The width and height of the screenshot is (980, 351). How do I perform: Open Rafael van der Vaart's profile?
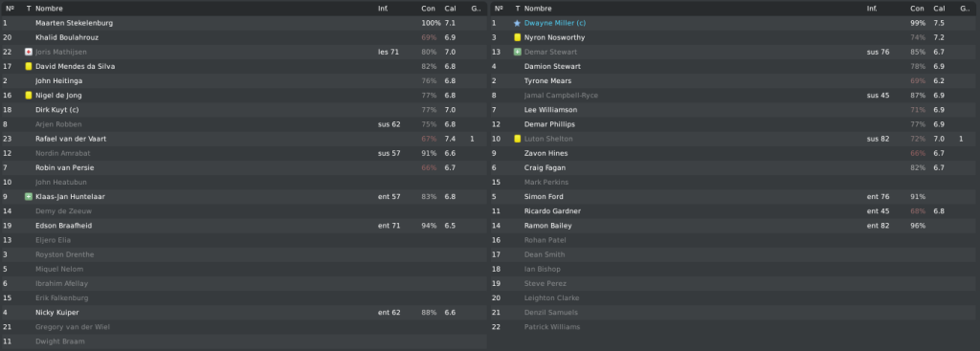tap(71, 139)
